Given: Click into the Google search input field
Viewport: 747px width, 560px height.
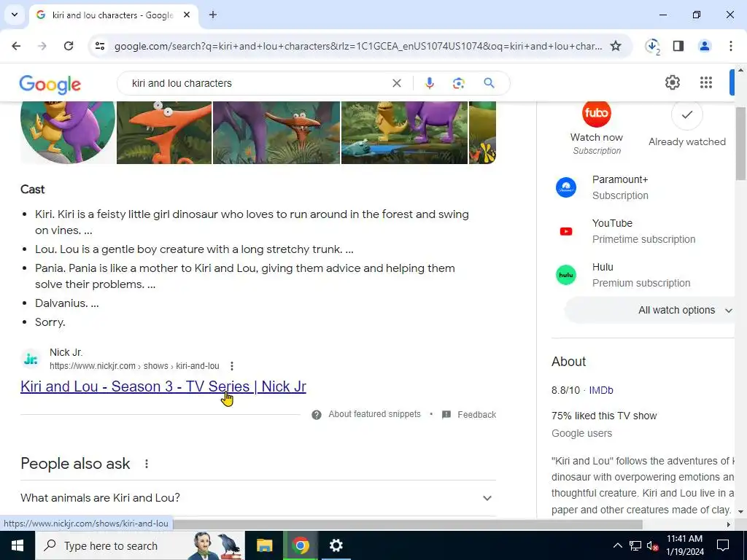Looking at the screenshot, I should (258, 83).
